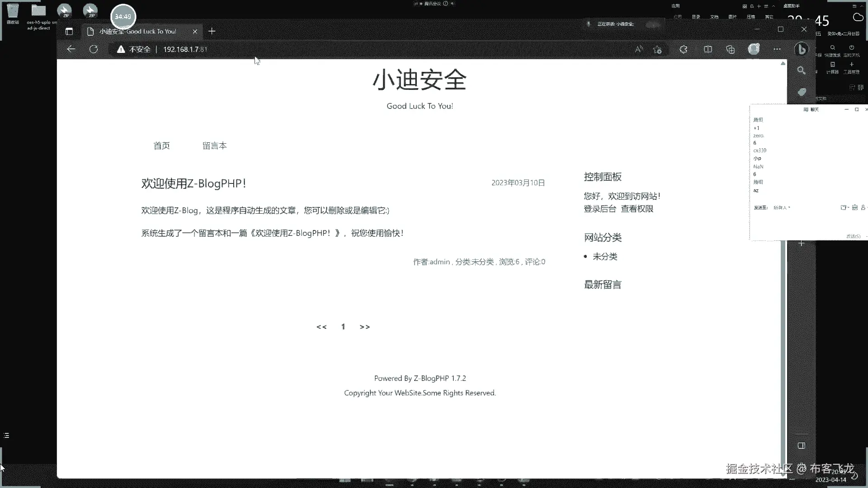The image size is (868, 488).
Task: Open the 欢迎使用Z-BlogPHP! article title
Action: [193, 183]
